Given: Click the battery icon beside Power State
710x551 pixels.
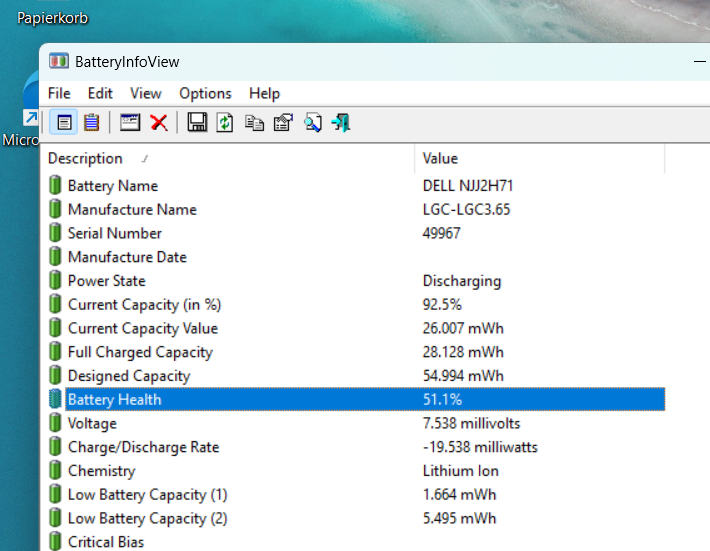Looking at the screenshot, I should pos(55,280).
